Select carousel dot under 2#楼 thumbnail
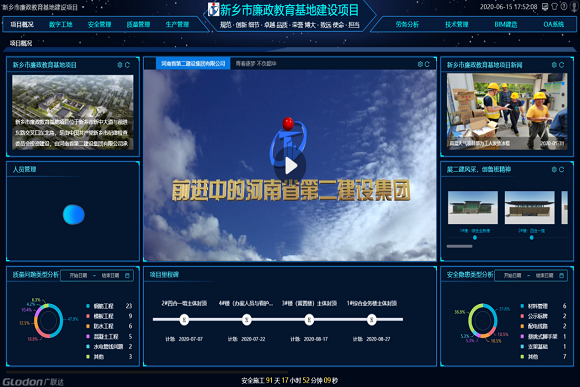Viewport: 580px width, 387px height. pyautogui.click(x=532, y=238)
